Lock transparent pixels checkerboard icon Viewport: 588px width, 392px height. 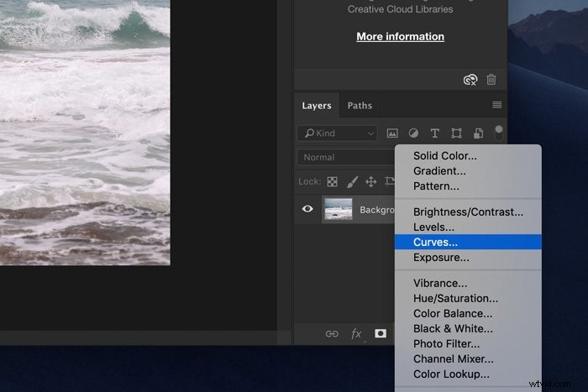click(x=333, y=182)
